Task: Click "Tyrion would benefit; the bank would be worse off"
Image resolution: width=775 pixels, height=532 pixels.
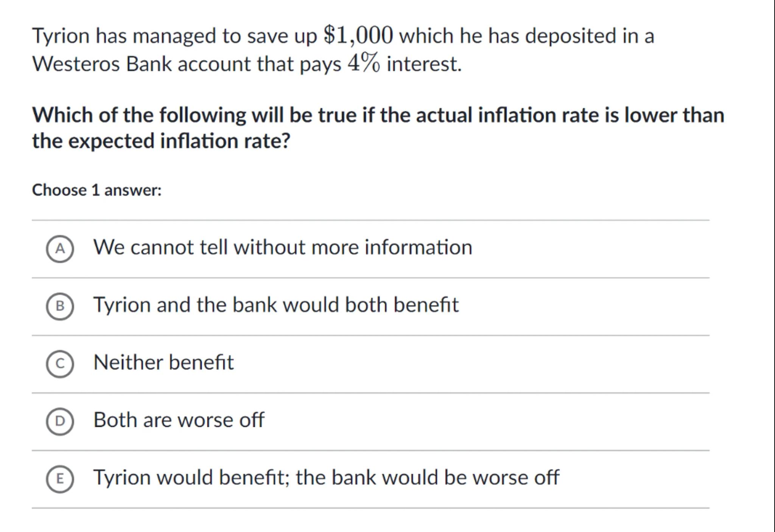Action: click(326, 478)
